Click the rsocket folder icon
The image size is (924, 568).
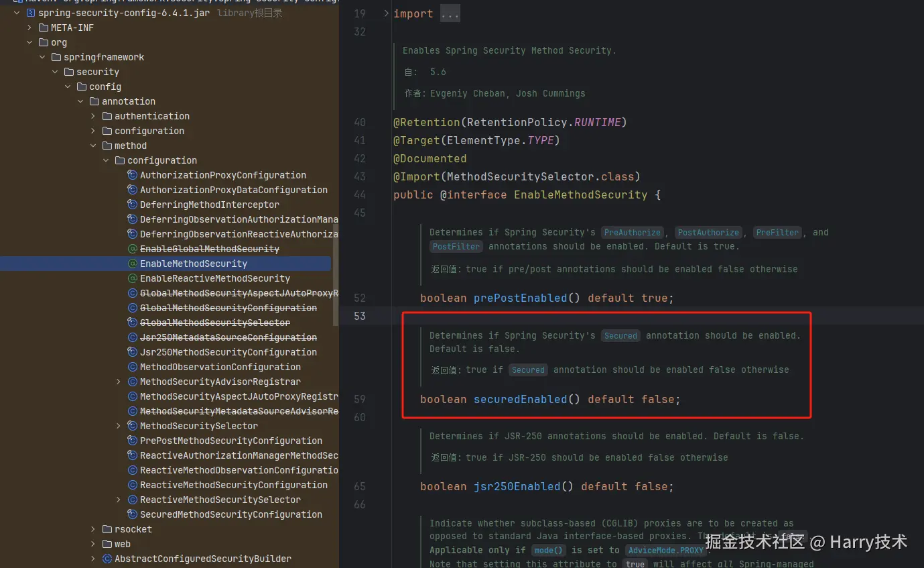tap(107, 529)
